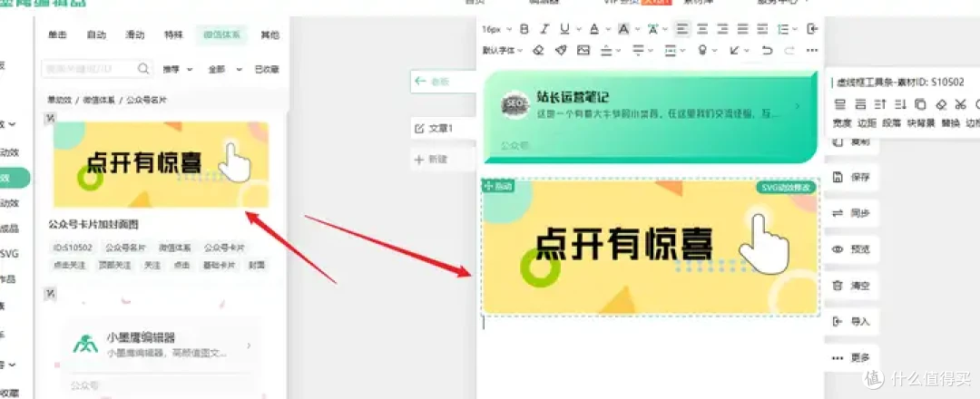980x399 pixels.
Task: Click the 更多 more button
Action: (853, 358)
